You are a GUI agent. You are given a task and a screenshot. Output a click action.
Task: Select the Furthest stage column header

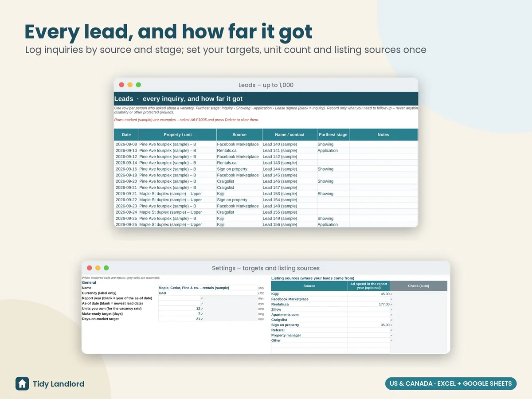pos(333,135)
